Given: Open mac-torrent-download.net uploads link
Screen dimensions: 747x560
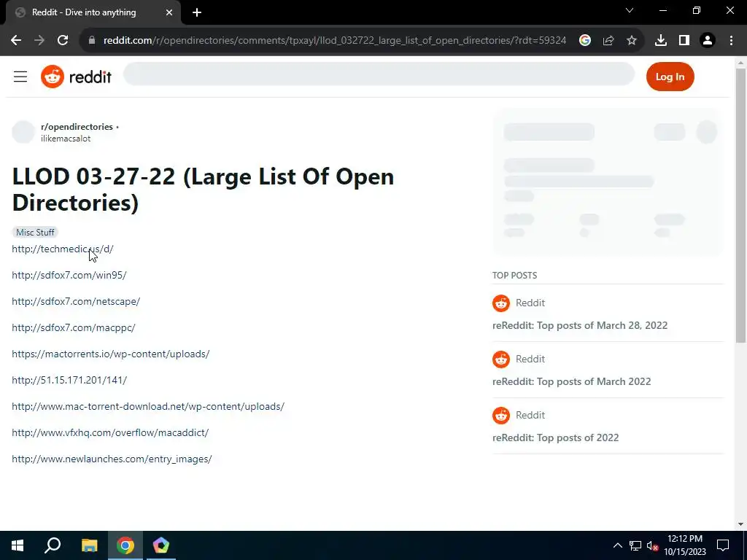Looking at the screenshot, I should click(148, 406).
